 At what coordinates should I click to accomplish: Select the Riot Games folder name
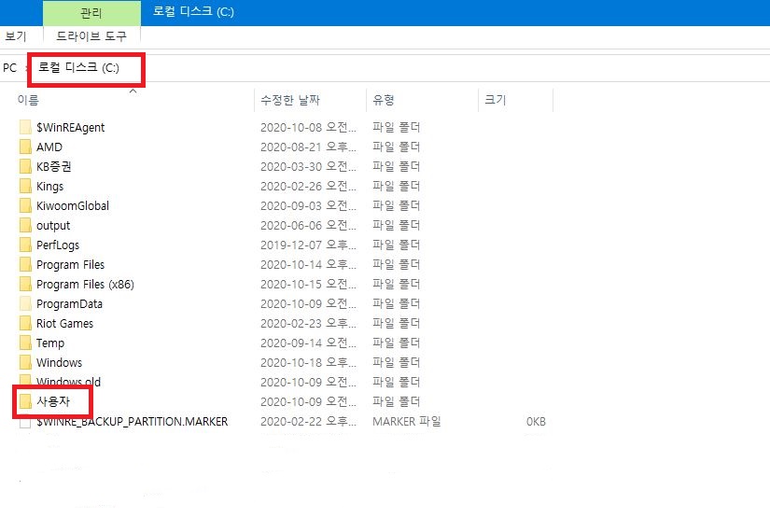(64, 323)
